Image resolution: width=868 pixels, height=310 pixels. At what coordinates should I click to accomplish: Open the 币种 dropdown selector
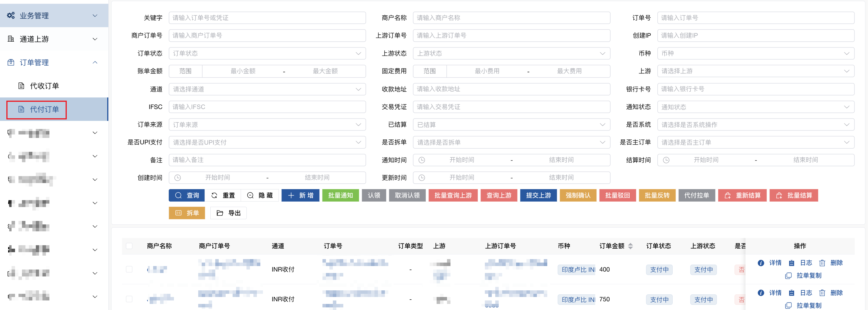tap(755, 53)
